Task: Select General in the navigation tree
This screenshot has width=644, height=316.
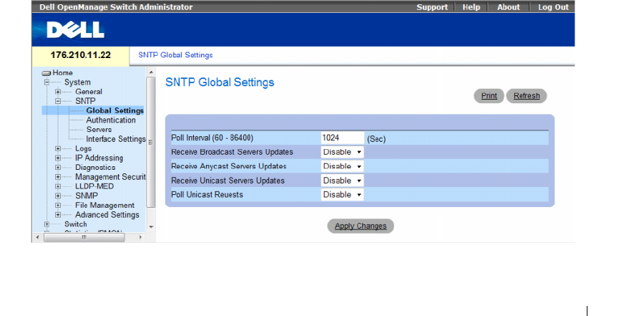Action: pos(89,92)
